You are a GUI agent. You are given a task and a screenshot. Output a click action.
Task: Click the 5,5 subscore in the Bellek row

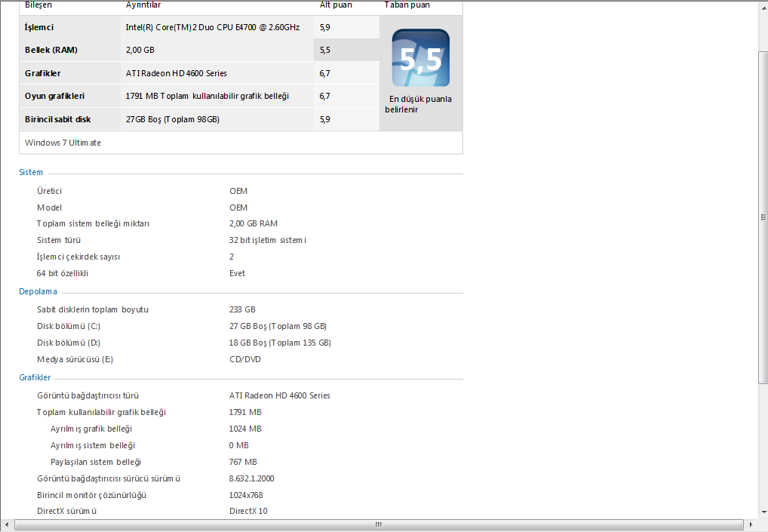(x=324, y=50)
